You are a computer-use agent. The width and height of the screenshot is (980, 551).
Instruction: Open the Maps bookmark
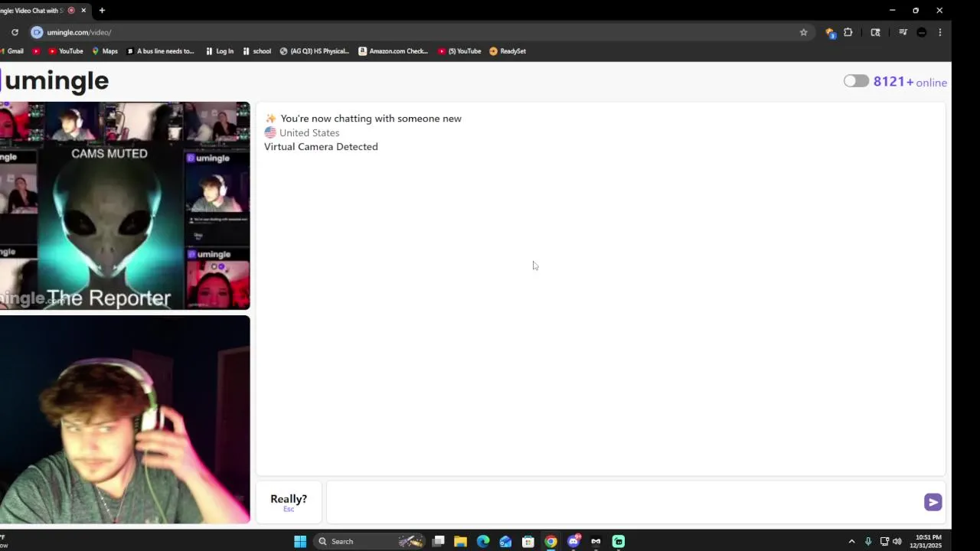point(105,51)
